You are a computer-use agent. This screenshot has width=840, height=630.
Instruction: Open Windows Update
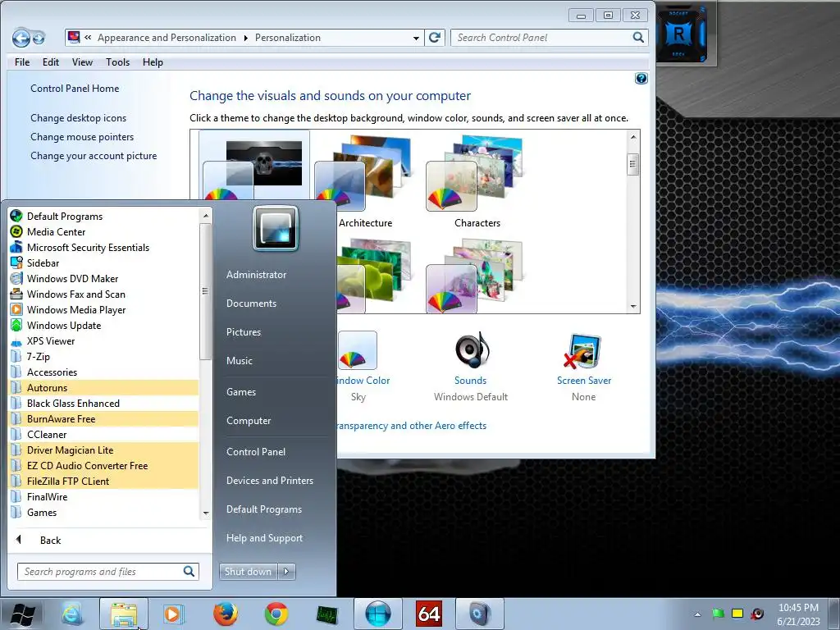tap(104, 325)
